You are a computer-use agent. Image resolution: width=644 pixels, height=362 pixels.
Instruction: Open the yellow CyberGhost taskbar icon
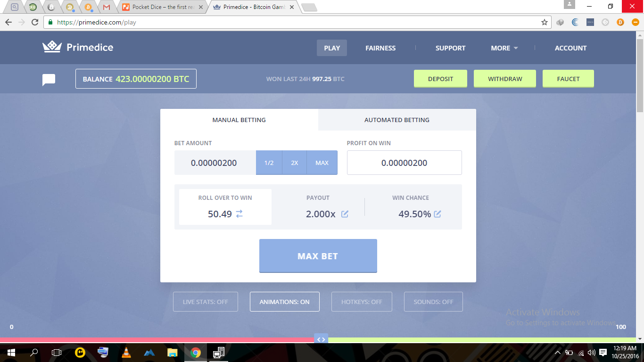[x=80, y=352]
